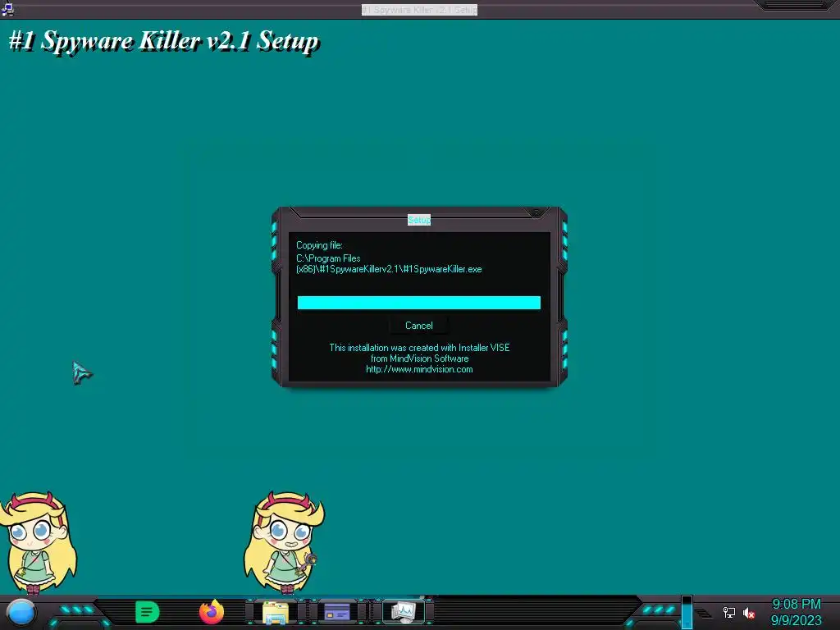Click the setup icon in top-left corner
The width and height of the screenshot is (840, 630).
7,9
